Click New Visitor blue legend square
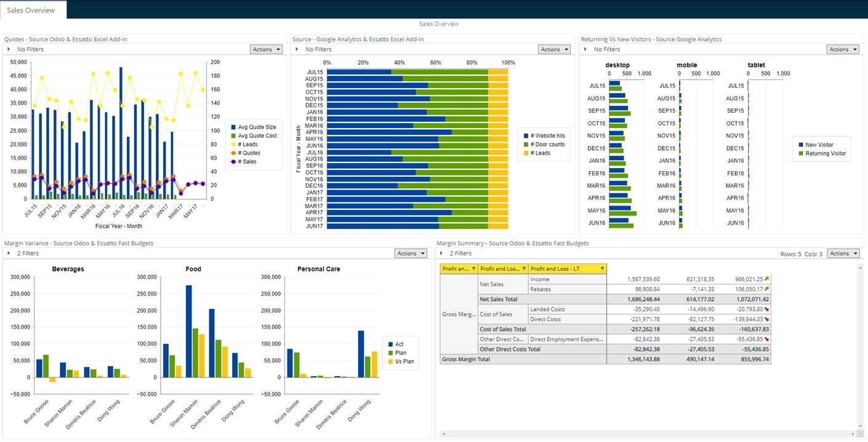Screen dimensions: 868x442 (x=801, y=145)
